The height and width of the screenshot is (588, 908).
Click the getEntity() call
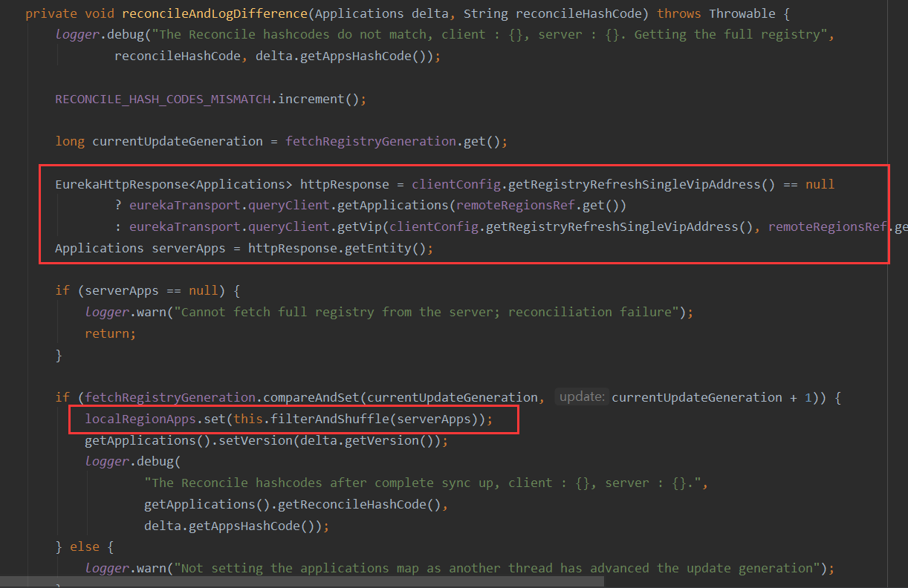tap(385, 248)
